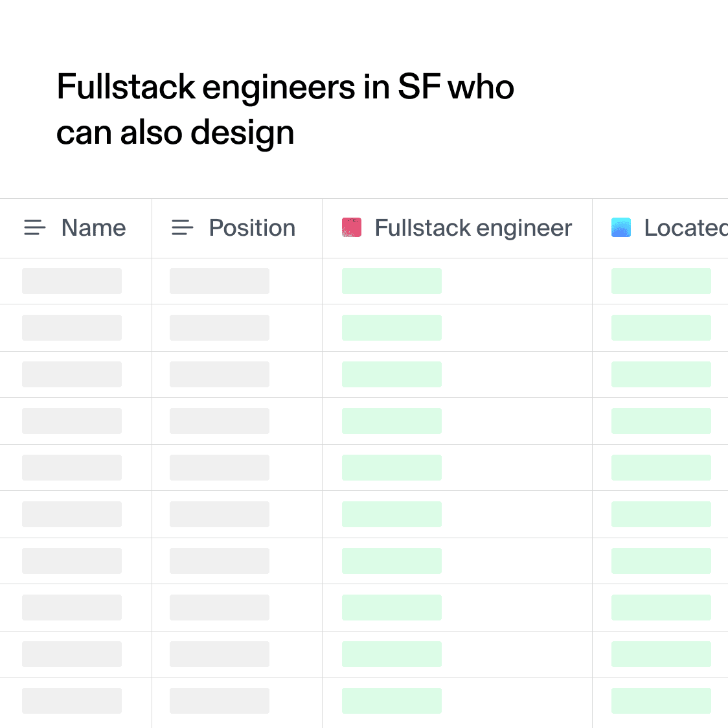Select the Position column header label
Viewport: 728px width, 728px height.
pyautogui.click(x=252, y=228)
